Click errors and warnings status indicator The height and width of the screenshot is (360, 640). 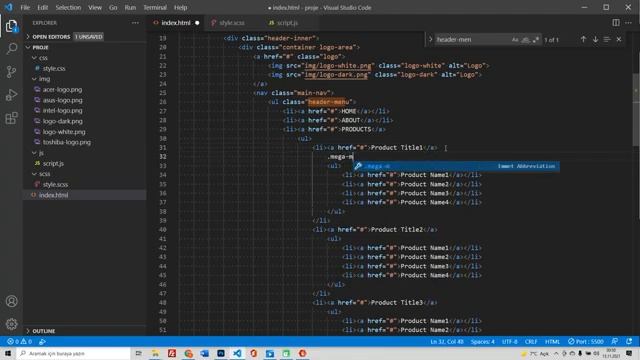(19, 342)
